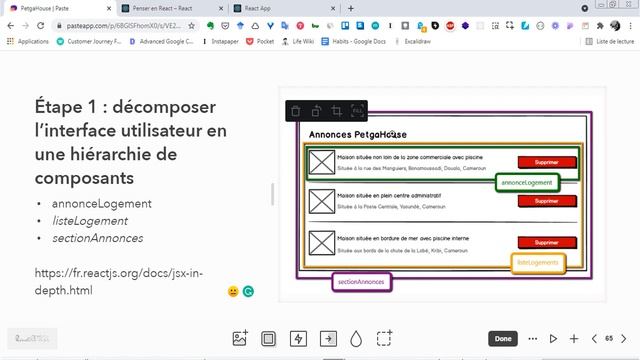
Task: Click the grey label box at bottom-left
Action: pos(32,339)
